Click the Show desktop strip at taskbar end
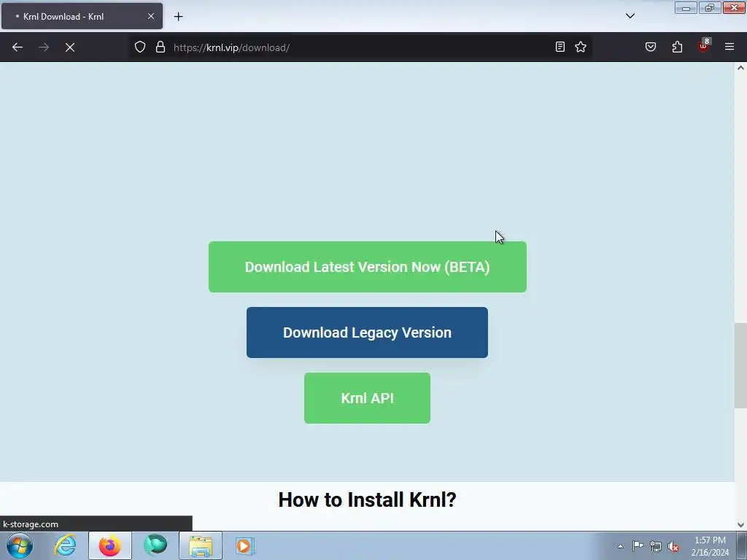This screenshot has width=747, height=560. [x=742, y=545]
